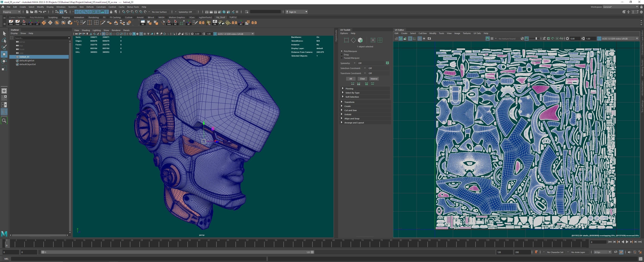Image resolution: width=644 pixels, height=262 pixels.
Task: Open the 30 fps frame rate dropdown
Action: click(x=602, y=252)
